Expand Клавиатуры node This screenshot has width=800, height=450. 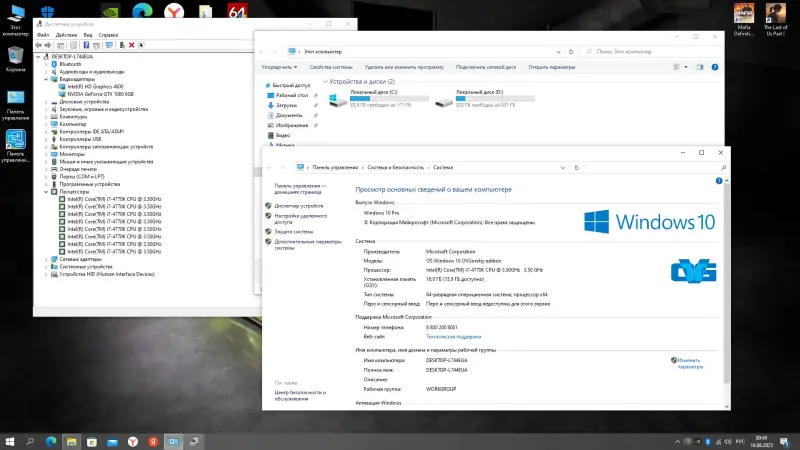click(46, 116)
